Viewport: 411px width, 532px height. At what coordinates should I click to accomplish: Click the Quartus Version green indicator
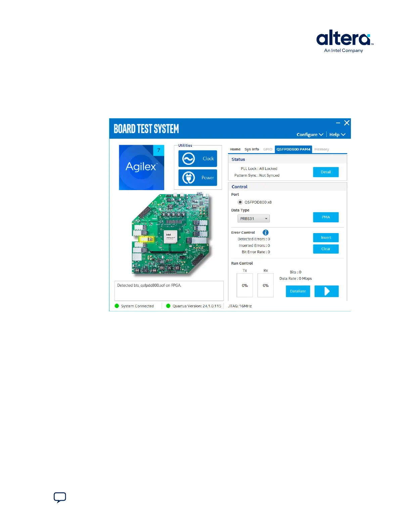(168, 306)
